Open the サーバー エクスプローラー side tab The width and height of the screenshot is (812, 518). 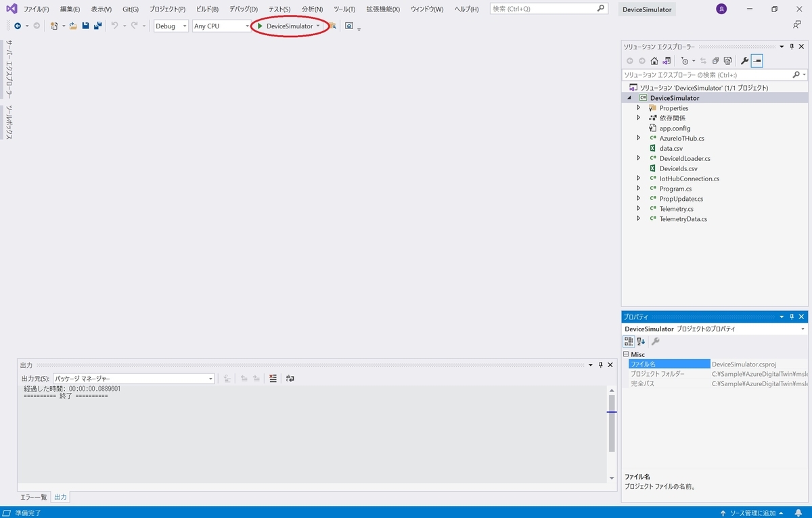point(9,69)
